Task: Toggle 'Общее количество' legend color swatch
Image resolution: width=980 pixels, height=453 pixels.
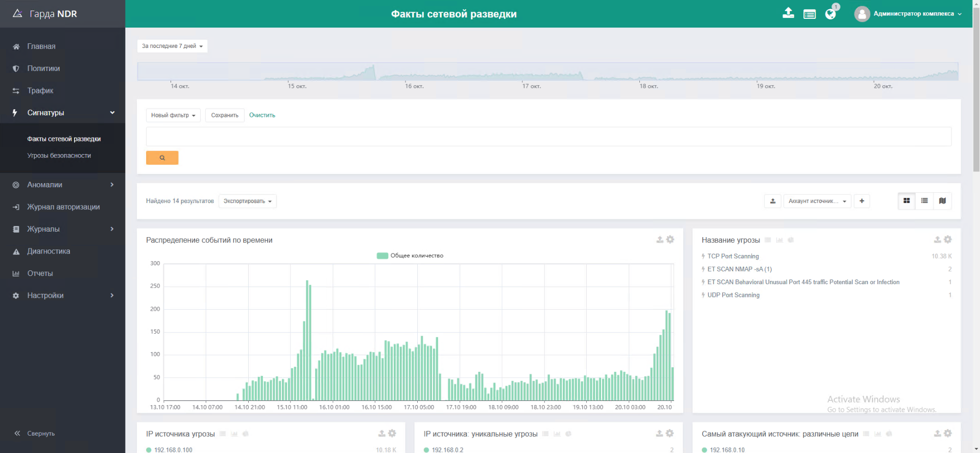Action: (x=382, y=256)
